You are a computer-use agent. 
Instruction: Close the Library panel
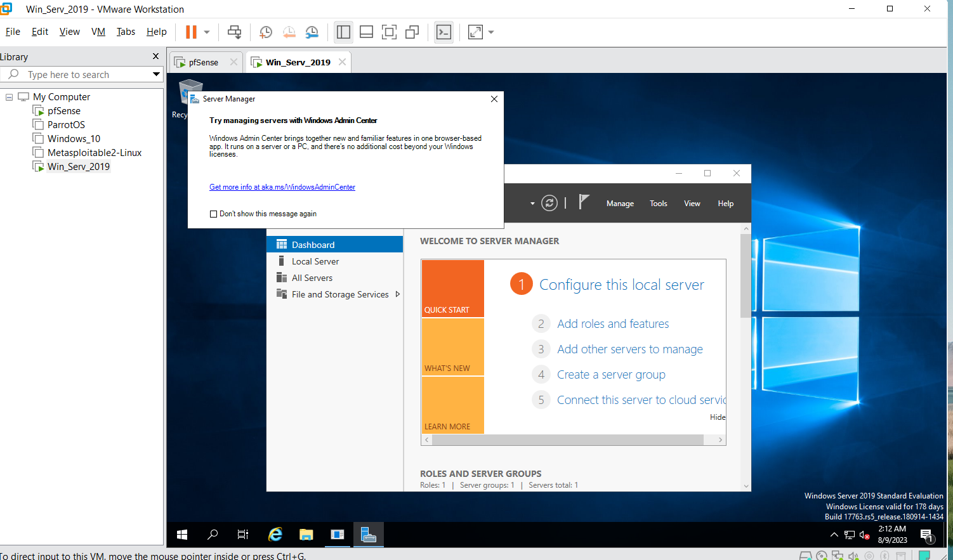[156, 56]
